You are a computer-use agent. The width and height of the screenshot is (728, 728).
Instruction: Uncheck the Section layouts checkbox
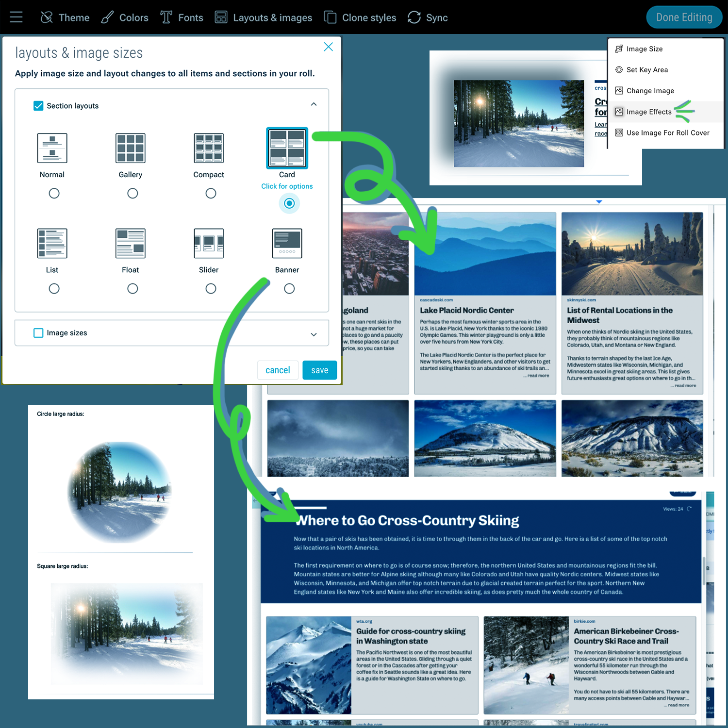pos(38,106)
